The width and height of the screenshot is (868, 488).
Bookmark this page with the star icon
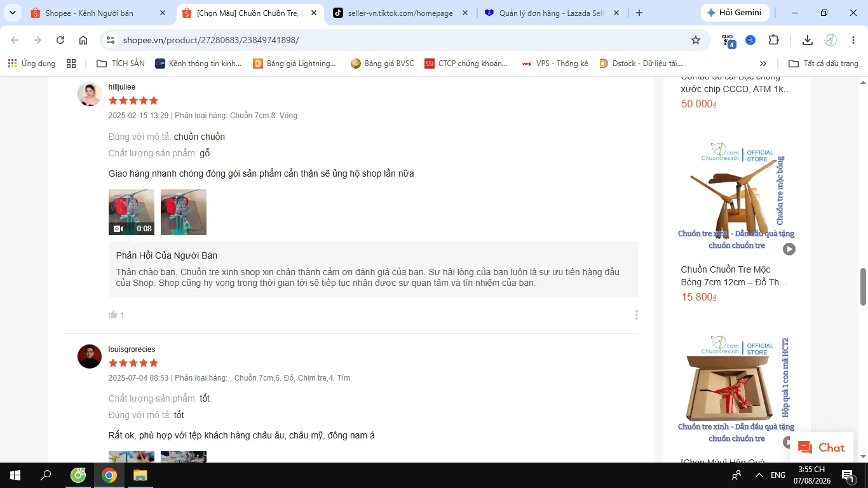pos(696,40)
